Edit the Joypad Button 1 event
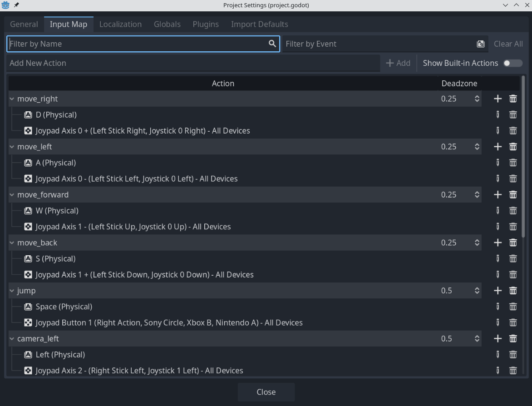Viewport: 532px width, 406px height. click(498, 323)
